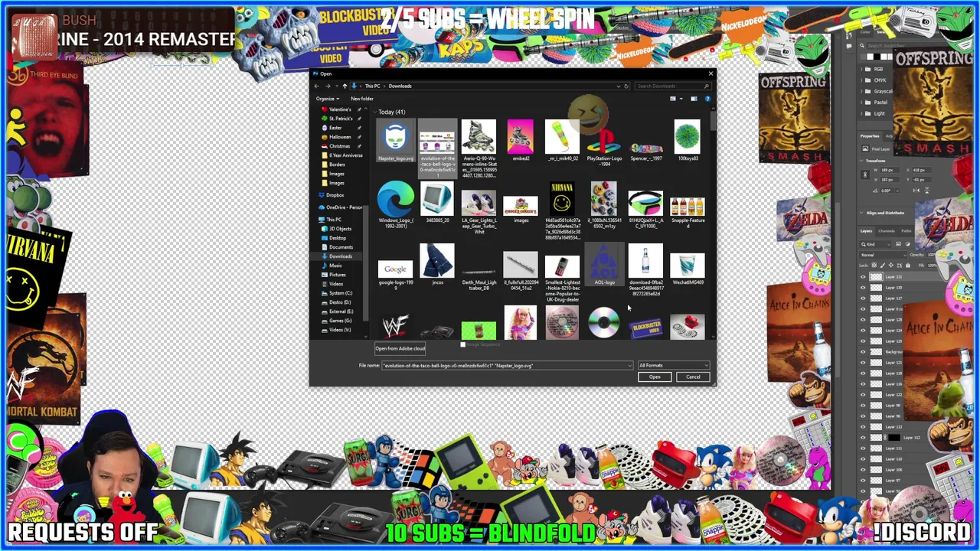Click Open from Adobe cloud button
980x551 pixels.
pos(400,349)
